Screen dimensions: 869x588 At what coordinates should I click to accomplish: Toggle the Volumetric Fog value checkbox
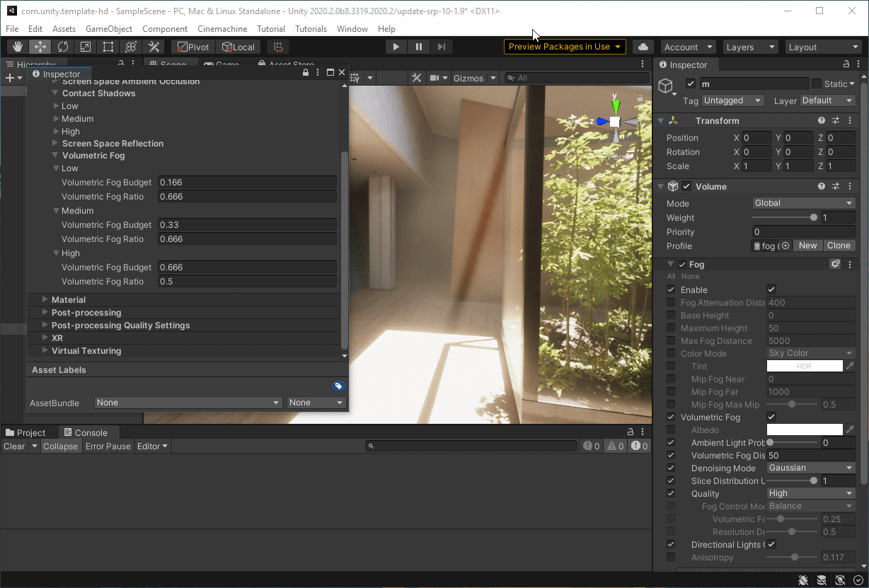[771, 417]
